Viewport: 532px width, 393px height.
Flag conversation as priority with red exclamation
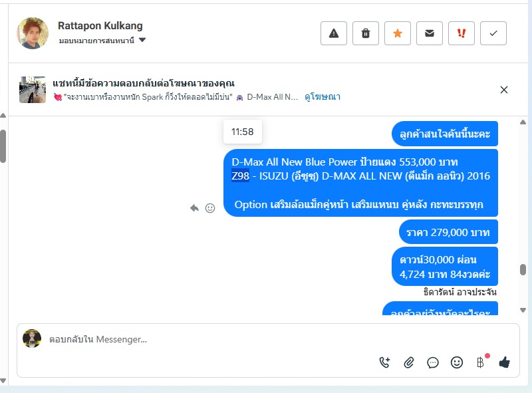pyautogui.click(x=461, y=33)
